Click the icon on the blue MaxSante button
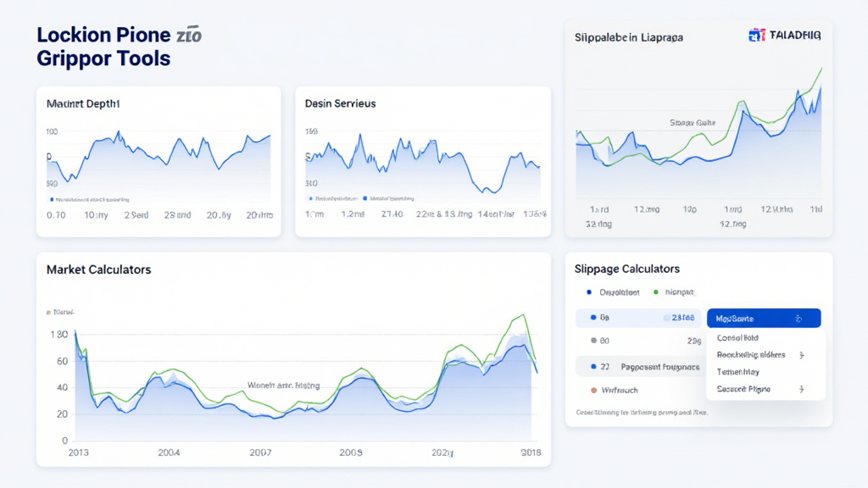 797,319
